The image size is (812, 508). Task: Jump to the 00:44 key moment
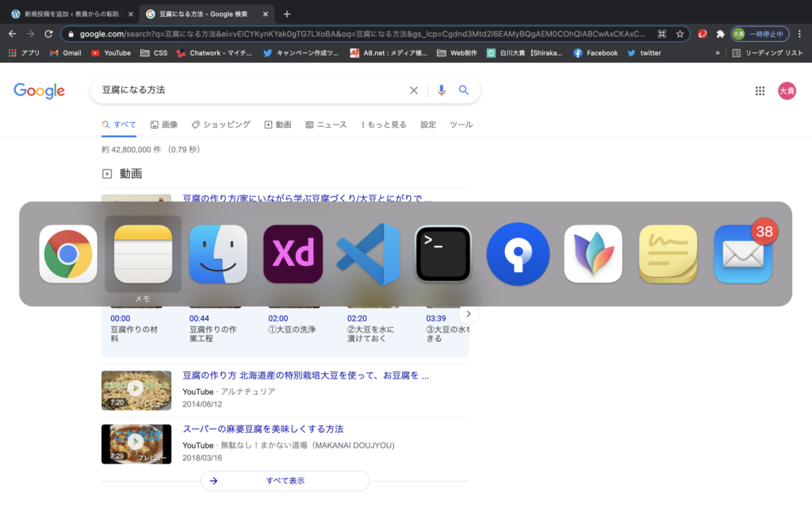pos(199,319)
